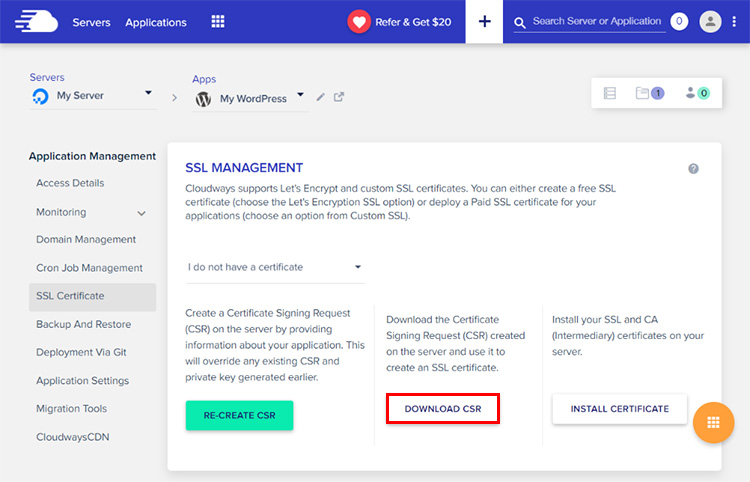The image size is (750, 482).
Task: Click the Cloudways cloud logo
Action: 35,21
